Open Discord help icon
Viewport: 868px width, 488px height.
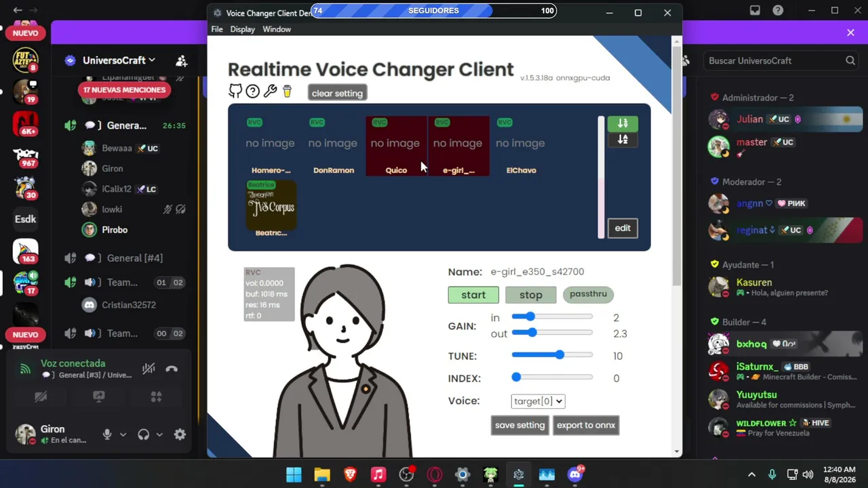pos(778,11)
